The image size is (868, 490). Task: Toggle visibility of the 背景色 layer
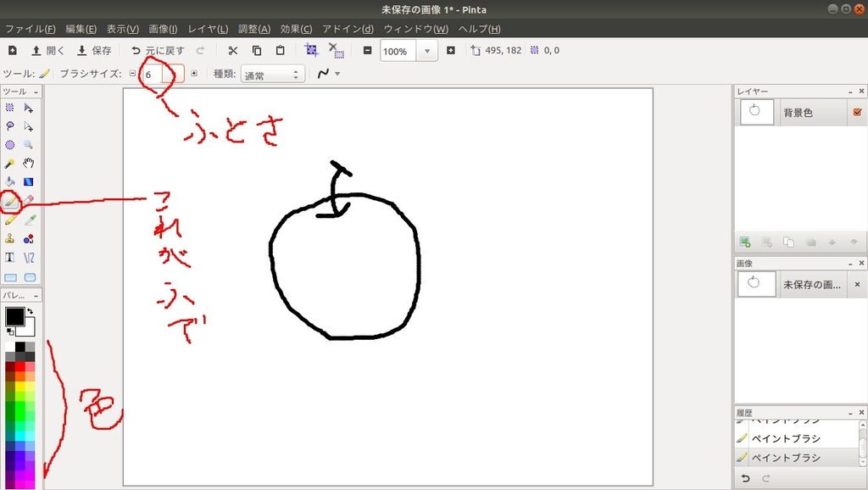point(855,111)
